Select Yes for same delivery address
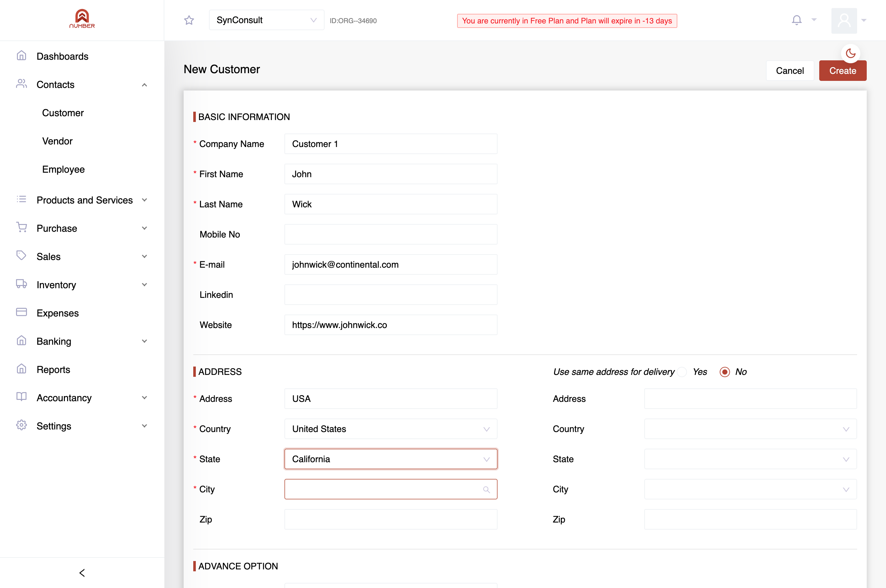886x588 pixels. [682, 372]
